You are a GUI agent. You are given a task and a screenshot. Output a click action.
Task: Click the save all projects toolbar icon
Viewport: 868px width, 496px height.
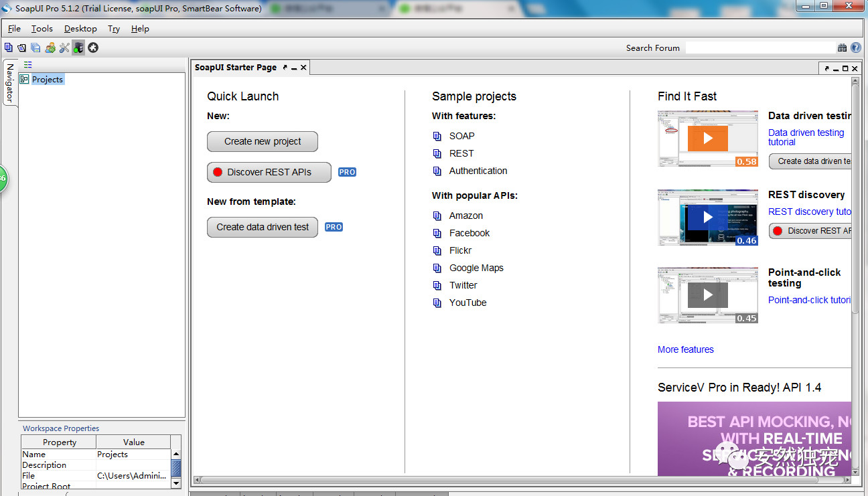[x=35, y=48]
